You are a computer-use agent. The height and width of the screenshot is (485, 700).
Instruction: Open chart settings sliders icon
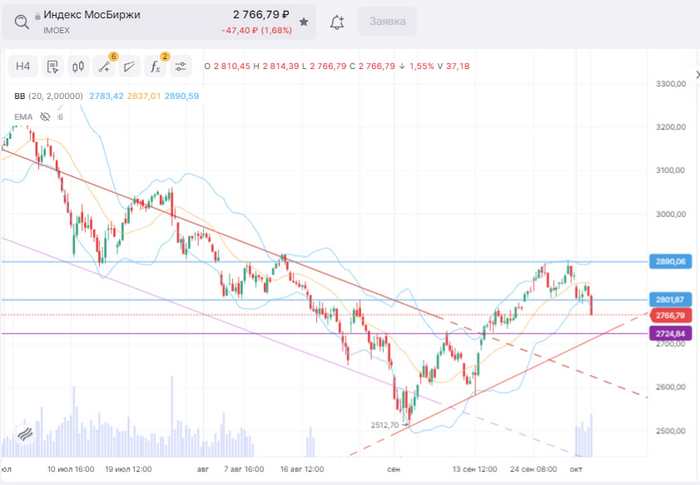[x=181, y=67]
